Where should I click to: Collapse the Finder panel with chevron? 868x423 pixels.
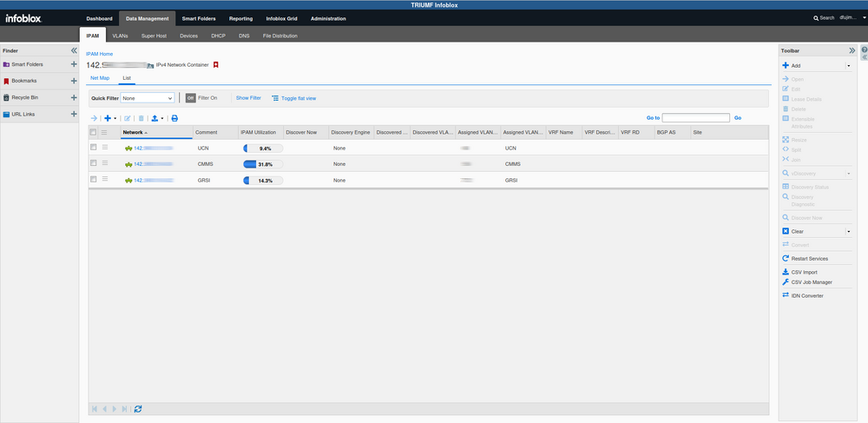[x=74, y=50]
